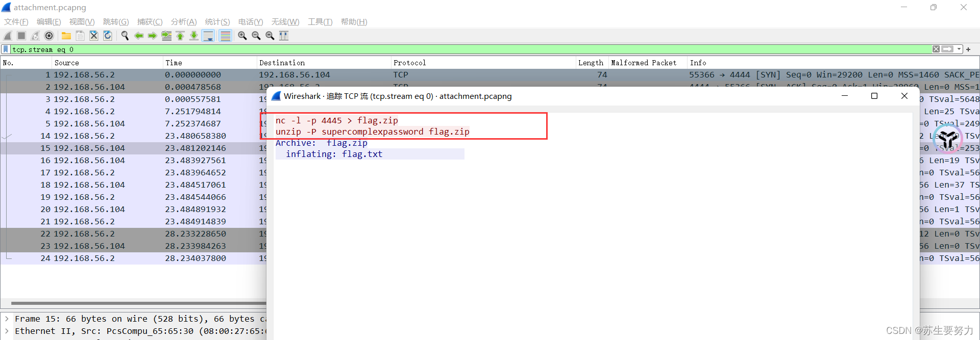
Task: Click packet list horizontal scrollbar
Action: click(x=138, y=303)
